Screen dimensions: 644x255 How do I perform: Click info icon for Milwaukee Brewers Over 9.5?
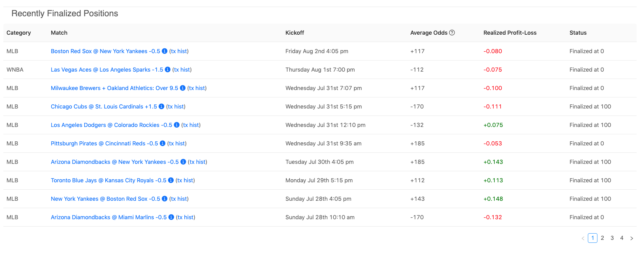183,88
